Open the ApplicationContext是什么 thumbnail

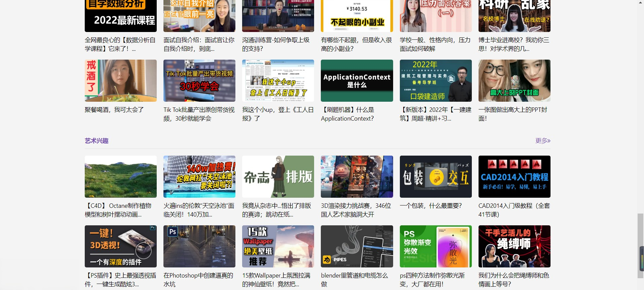pos(356,81)
